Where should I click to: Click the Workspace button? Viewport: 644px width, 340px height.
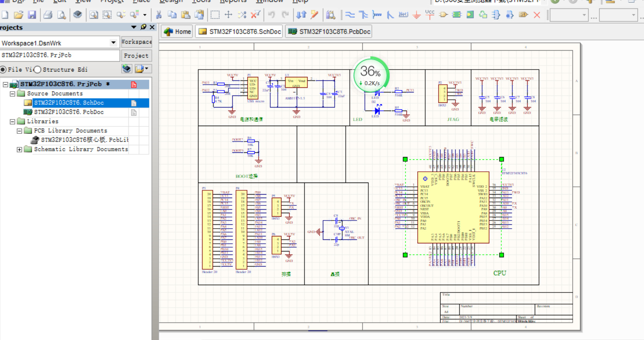136,42
